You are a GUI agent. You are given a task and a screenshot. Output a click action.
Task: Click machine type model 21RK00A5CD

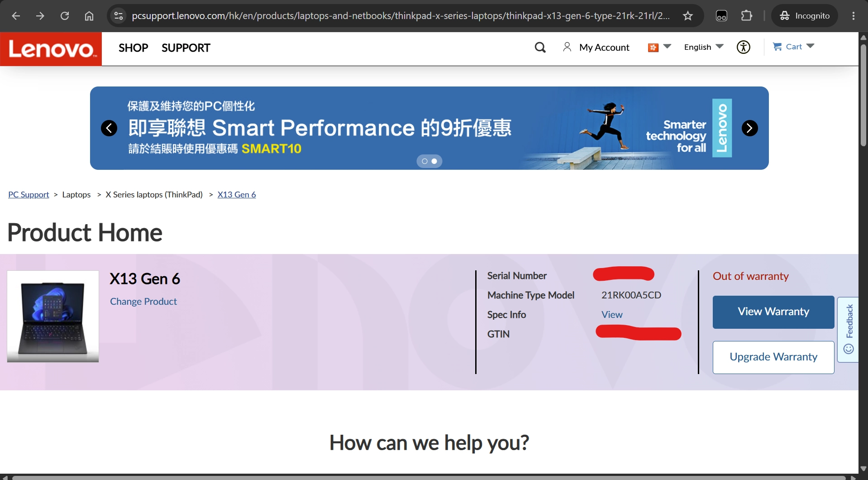click(x=631, y=295)
